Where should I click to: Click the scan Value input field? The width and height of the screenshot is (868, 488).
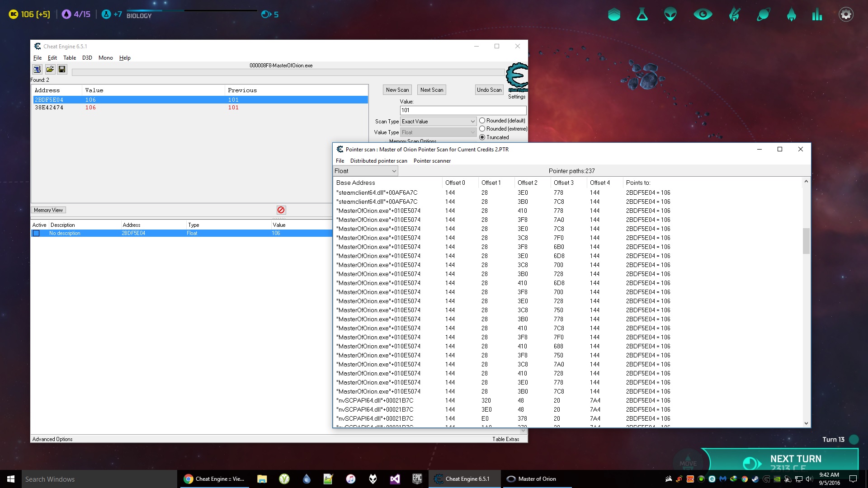pyautogui.click(x=463, y=110)
